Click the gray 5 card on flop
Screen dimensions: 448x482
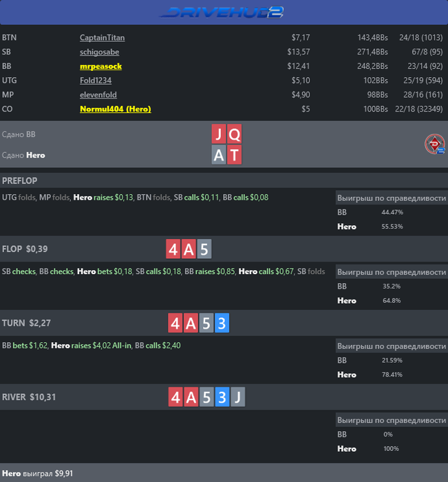point(204,249)
